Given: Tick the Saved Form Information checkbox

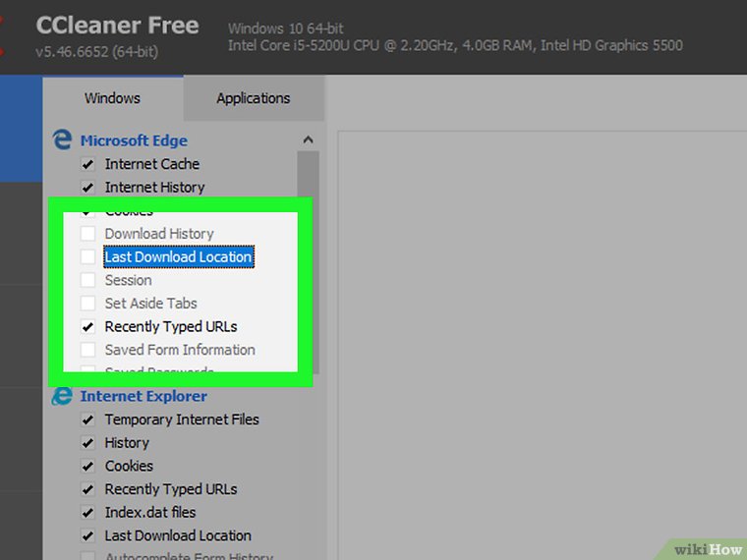Looking at the screenshot, I should click(87, 350).
